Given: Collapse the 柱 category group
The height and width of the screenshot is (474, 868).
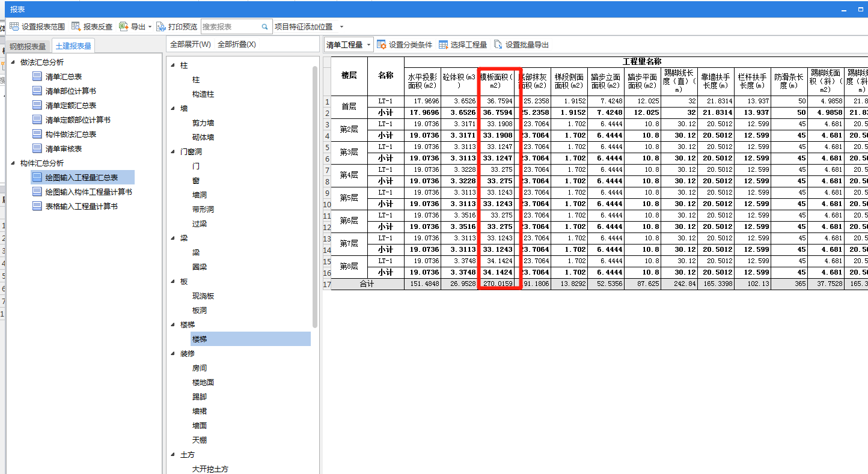Looking at the screenshot, I should [x=173, y=65].
